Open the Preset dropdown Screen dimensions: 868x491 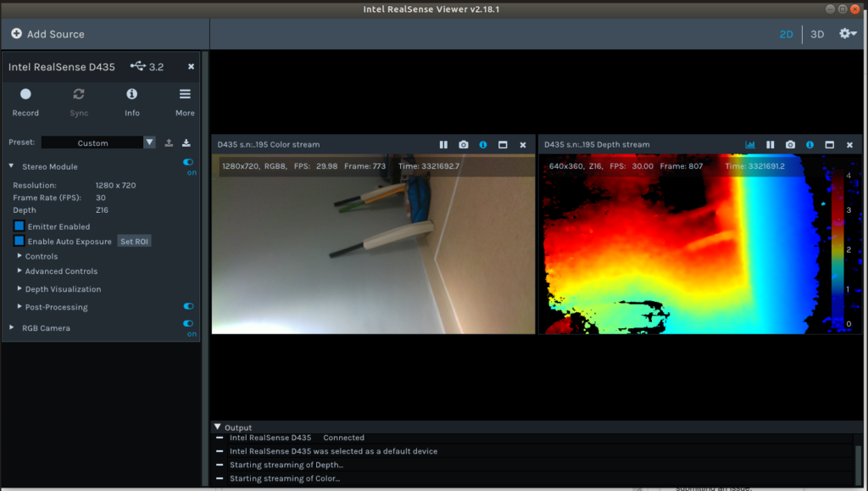point(149,142)
